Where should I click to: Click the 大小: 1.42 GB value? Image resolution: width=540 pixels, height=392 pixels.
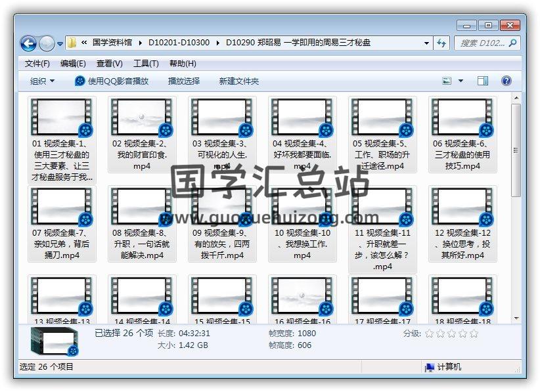193,345
